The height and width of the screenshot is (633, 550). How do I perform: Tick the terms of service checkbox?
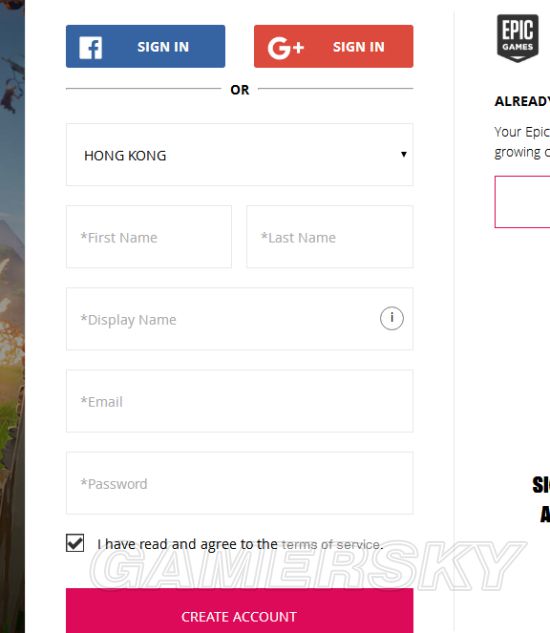click(x=75, y=543)
